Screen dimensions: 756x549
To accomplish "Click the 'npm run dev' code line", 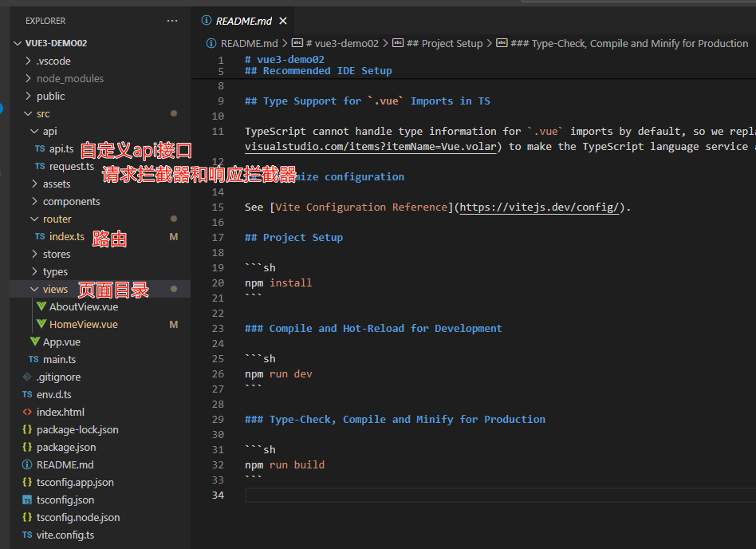I will pos(278,374).
